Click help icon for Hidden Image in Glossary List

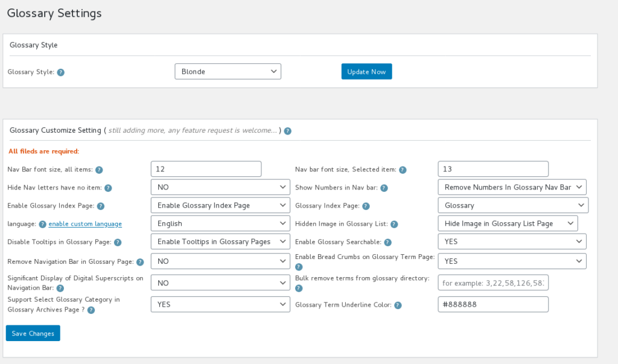click(x=394, y=225)
